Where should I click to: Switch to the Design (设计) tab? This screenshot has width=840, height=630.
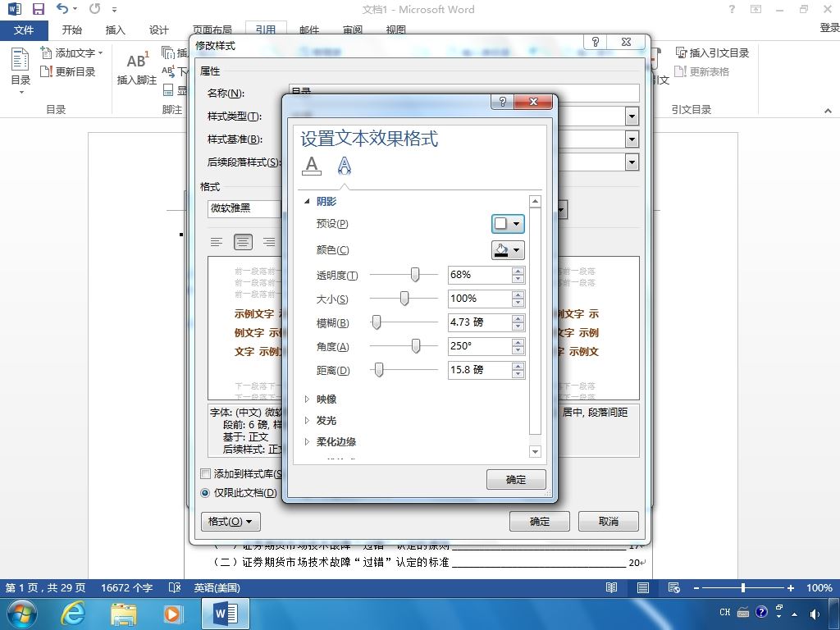(158, 30)
